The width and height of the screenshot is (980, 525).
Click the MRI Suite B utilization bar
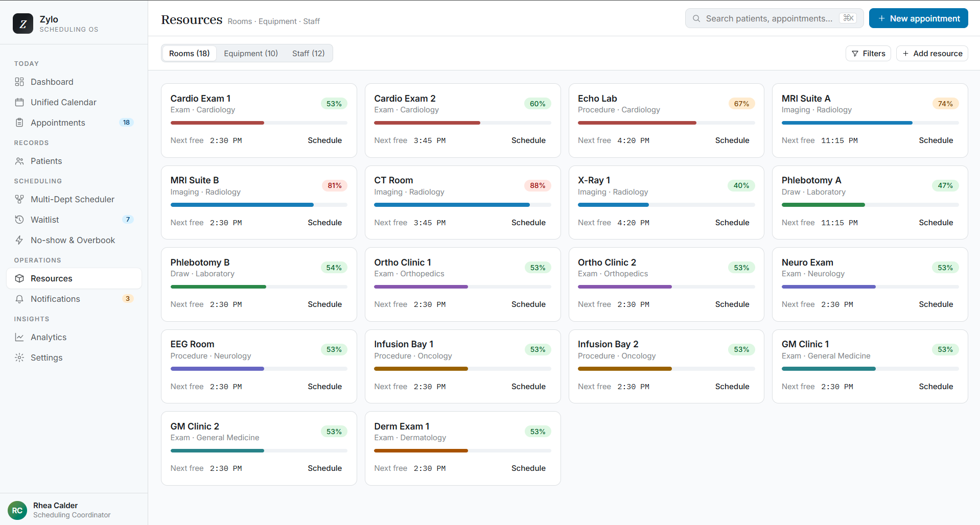tap(259, 205)
